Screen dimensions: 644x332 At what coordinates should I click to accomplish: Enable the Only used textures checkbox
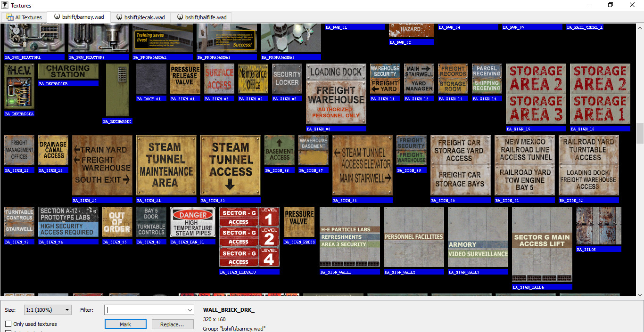coord(8,324)
